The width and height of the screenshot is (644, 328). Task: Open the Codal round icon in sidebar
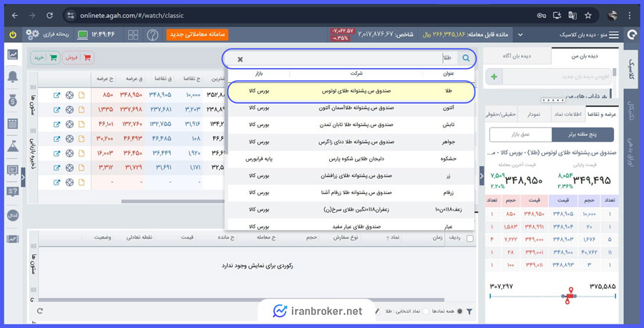(x=13, y=216)
